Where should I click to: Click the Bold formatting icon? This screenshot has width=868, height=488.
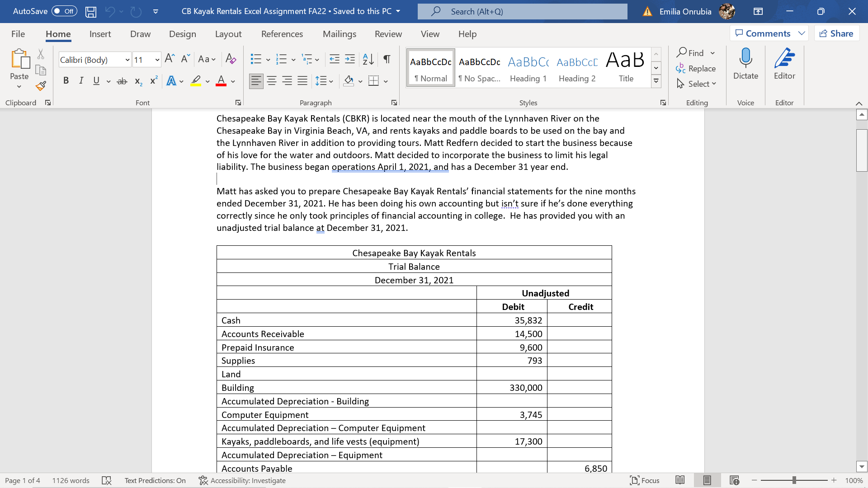tap(65, 80)
